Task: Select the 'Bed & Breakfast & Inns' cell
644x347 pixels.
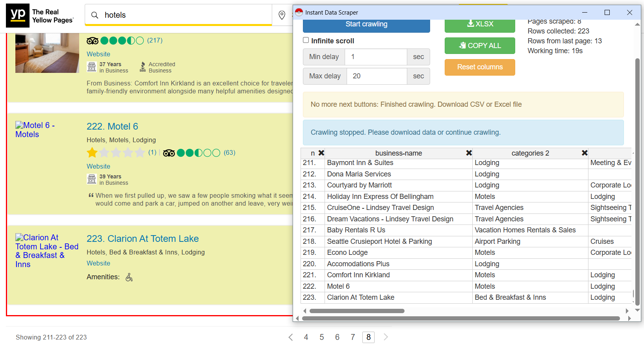Action: tap(530, 297)
